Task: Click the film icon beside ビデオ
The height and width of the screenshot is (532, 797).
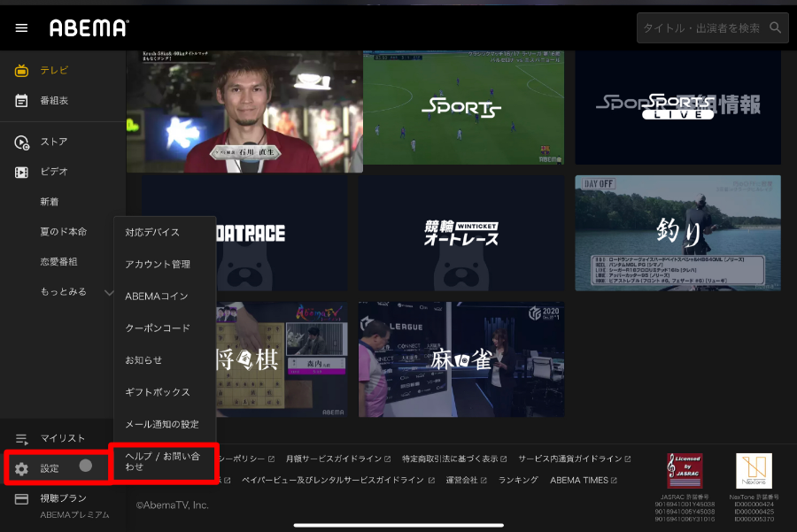Action: click(x=21, y=173)
